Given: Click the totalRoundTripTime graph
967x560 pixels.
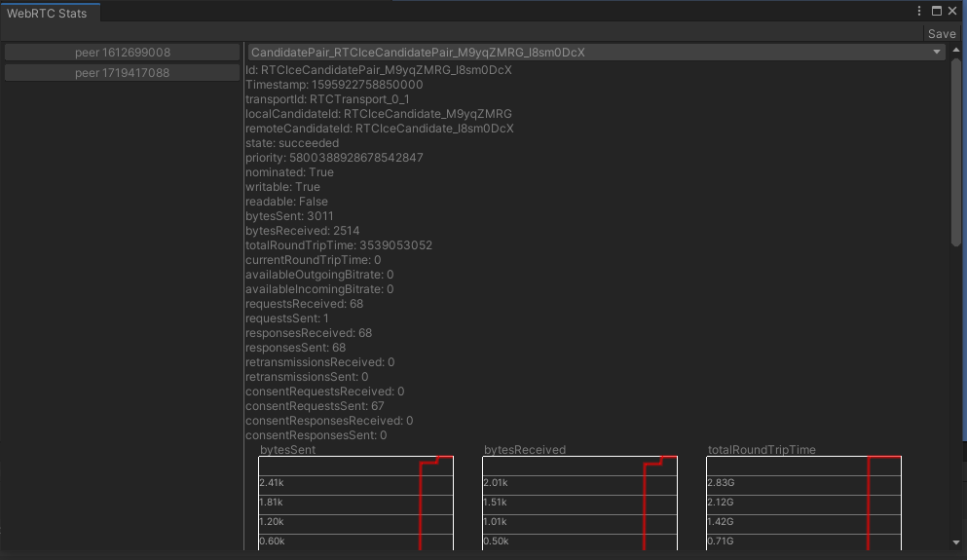Looking at the screenshot, I should click(803, 504).
